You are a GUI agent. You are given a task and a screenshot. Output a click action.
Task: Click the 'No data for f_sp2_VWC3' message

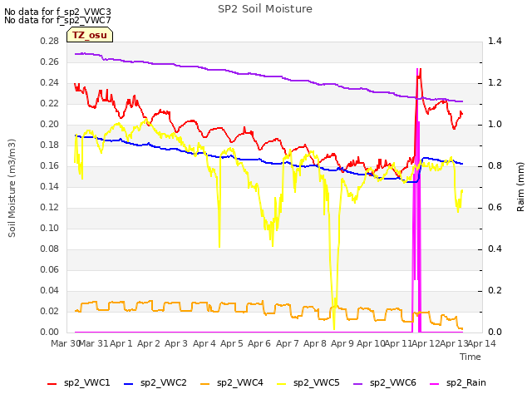(x=57, y=12)
